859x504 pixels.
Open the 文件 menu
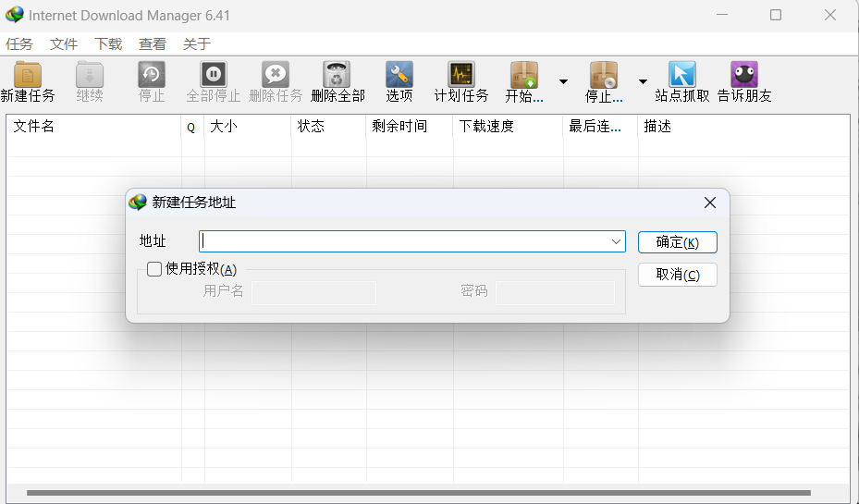pos(64,43)
